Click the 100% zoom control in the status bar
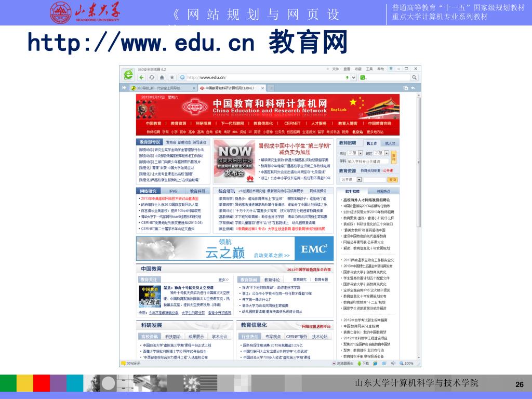Image resolution: width=532 pixels, height=399 pixels. 406,363
